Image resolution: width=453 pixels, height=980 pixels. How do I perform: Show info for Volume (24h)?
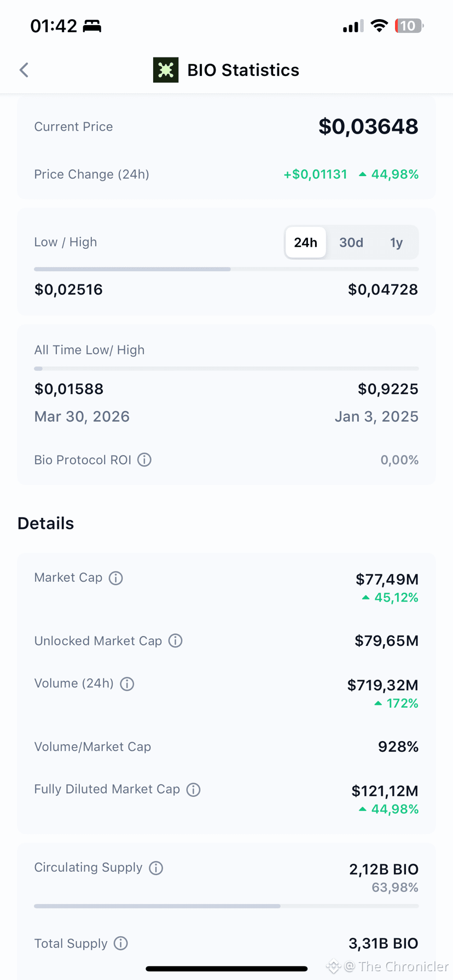127,684
